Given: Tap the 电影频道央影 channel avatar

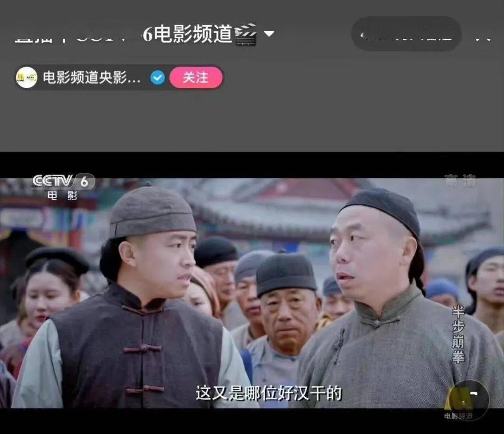Looking at the screenshot, I should coord(27,77).
